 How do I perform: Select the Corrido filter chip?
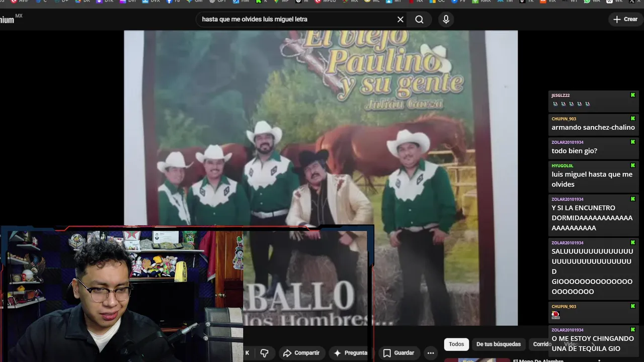(x=542, y=344)
